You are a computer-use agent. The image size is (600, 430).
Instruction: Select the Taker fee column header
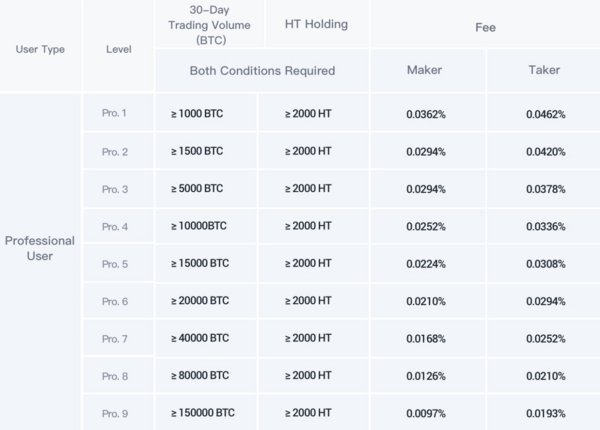[544, 71]
